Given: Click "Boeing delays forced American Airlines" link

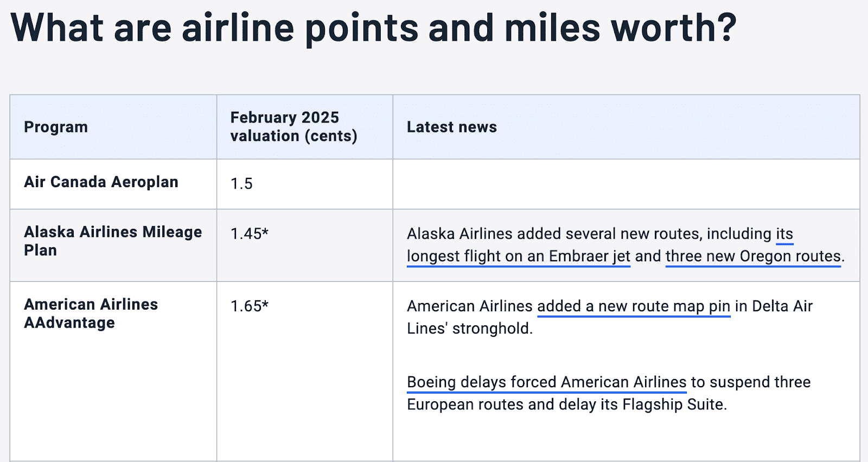Looking at the screenshot, I should (546, 382).
